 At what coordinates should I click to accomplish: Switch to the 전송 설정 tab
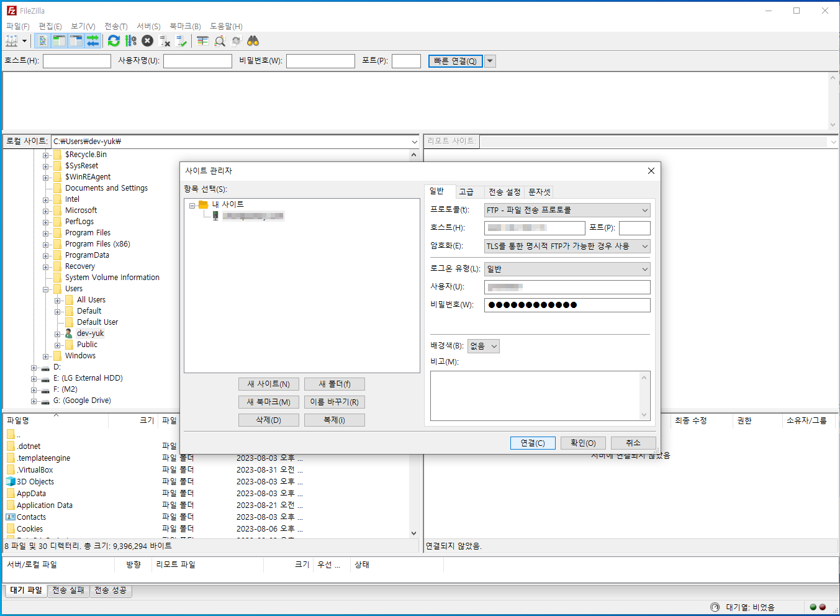tap(504, 192)
